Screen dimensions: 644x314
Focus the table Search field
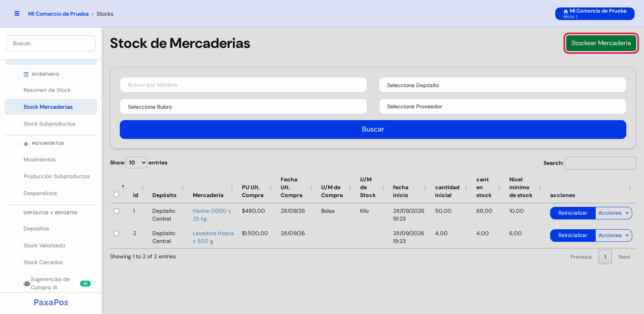click(600, 163)
